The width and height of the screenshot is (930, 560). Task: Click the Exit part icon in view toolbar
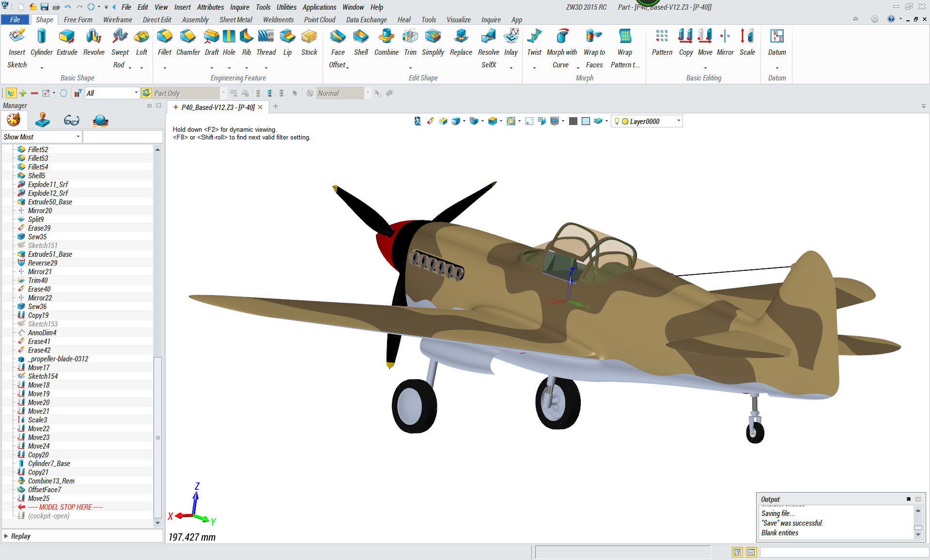tap(418, 121)
